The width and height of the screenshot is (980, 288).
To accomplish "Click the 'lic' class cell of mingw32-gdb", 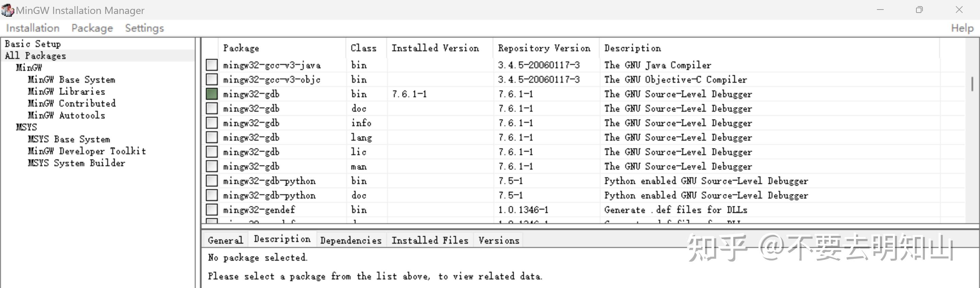I will (358, 152).
